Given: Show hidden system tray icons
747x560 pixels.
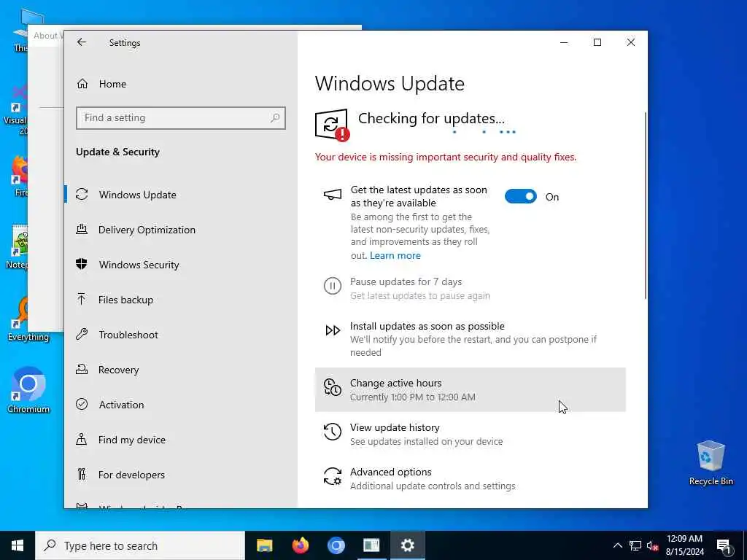Looking at the screenshot, I should click(617, 545).
